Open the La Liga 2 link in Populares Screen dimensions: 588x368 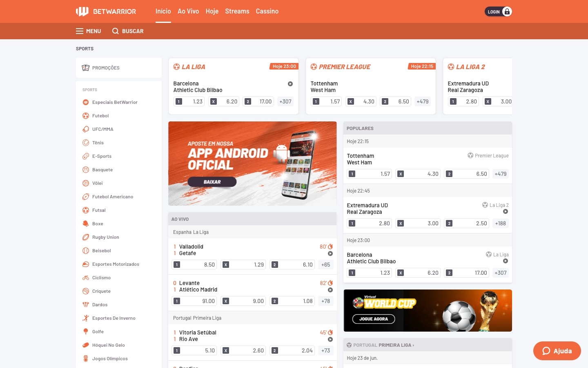[495, 205]
